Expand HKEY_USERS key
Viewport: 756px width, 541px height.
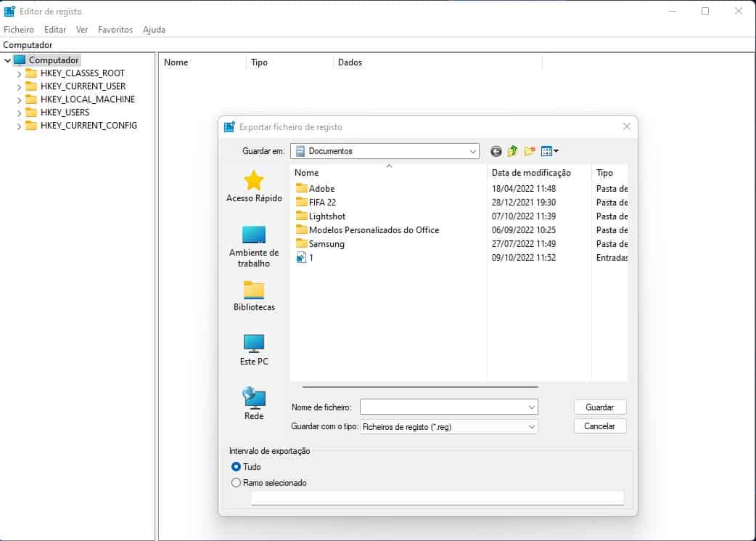click(19, 113)
